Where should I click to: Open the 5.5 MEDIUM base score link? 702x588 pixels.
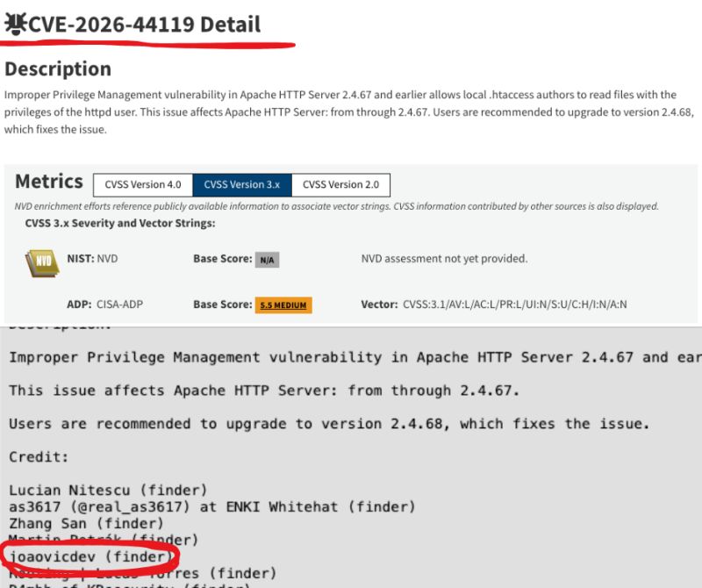coord(283,305)
